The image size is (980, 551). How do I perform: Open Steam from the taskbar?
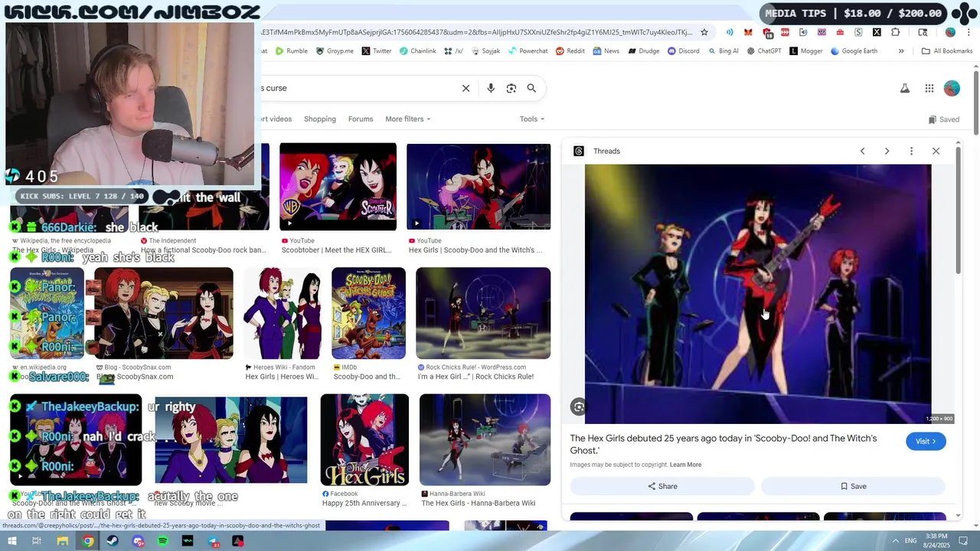click(x=113, y=541)
